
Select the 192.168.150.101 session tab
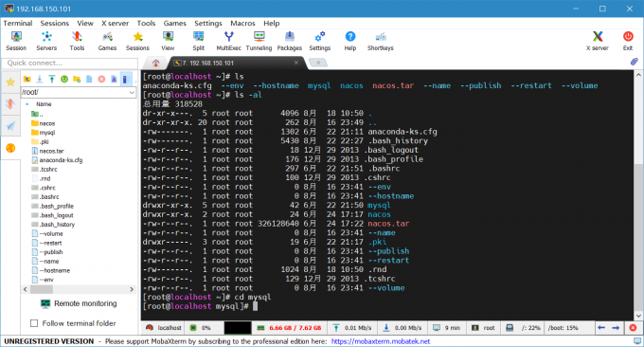pos(236,63)
